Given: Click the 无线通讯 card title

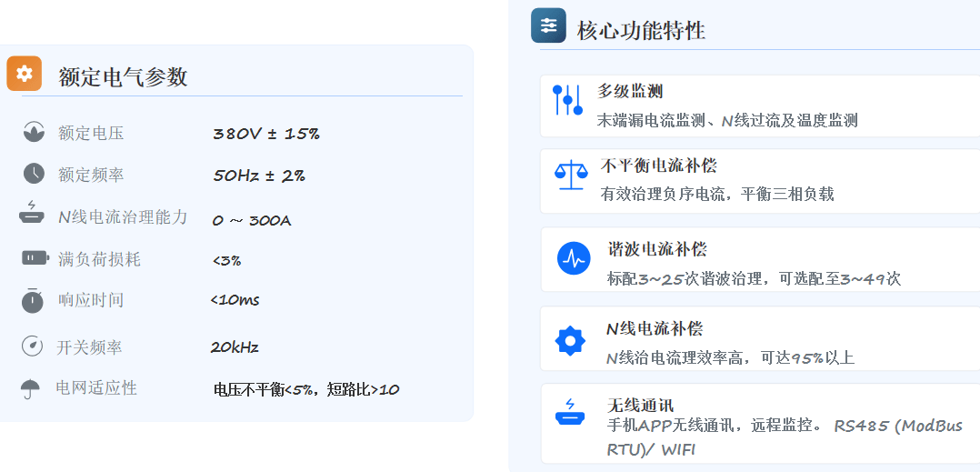Looking at the screenshot, I should coord(640,405).
